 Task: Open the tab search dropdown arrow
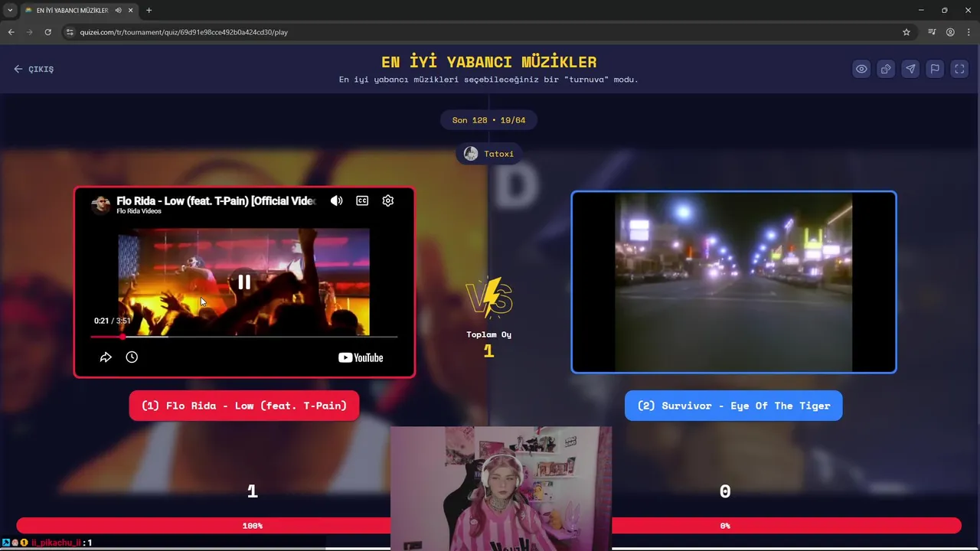coord(10,10)
